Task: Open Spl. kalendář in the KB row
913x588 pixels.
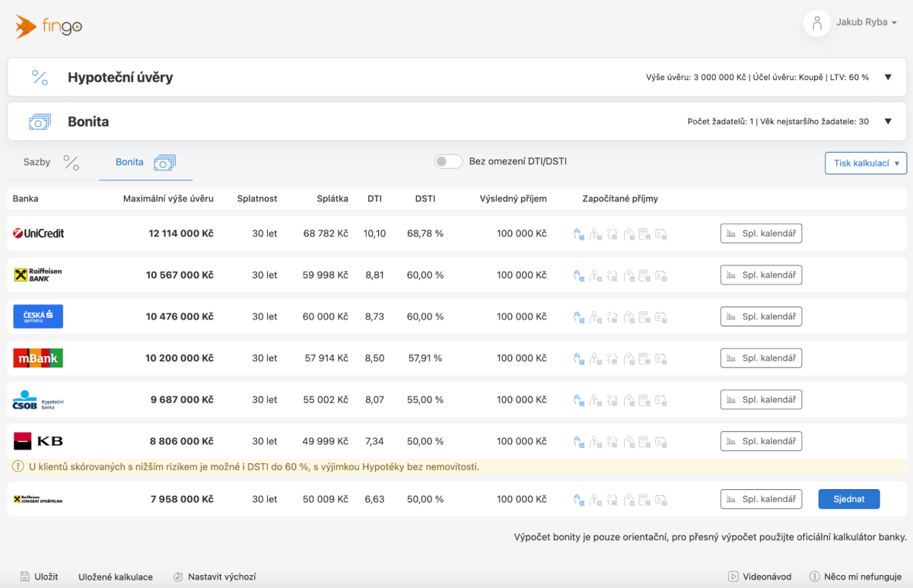Action: (761, 441)
